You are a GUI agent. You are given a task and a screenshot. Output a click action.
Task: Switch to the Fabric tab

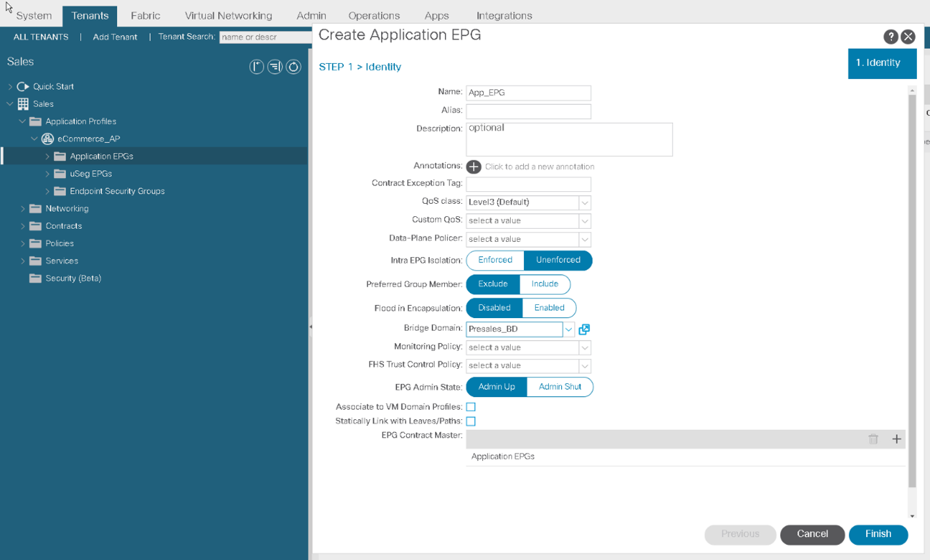(x=145, y=16)
